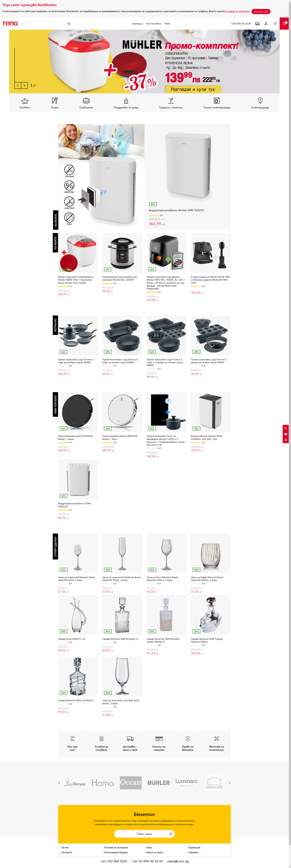Open the Промоции menu item

pyautogui.click(x=137, y=24)
